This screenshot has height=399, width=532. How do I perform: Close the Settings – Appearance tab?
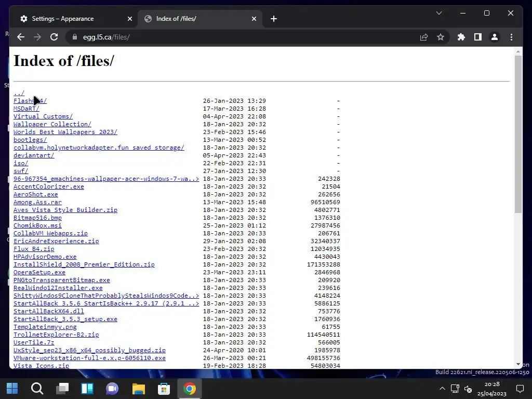(129, 19)
